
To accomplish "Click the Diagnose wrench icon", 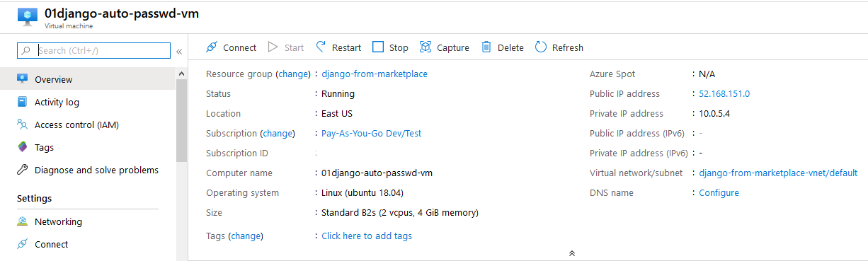I will point(22,170).
